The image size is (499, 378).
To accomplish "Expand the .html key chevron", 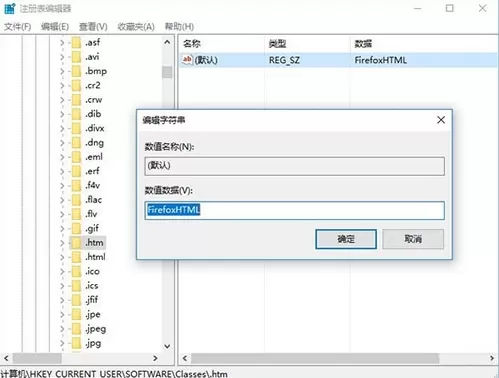I will [62, 257].
